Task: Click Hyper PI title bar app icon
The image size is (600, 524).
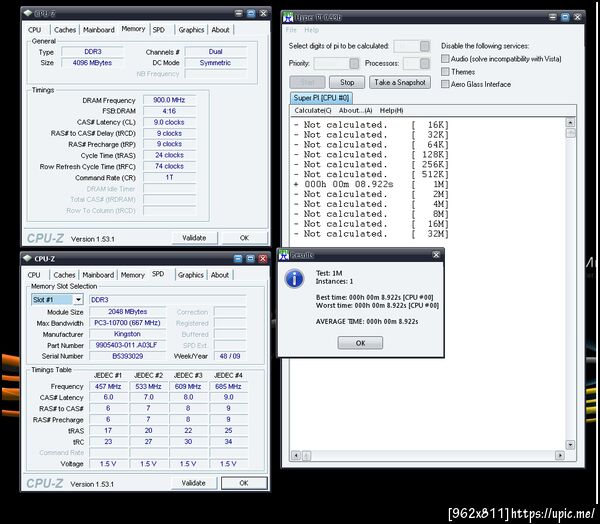Action: [288, 18]
